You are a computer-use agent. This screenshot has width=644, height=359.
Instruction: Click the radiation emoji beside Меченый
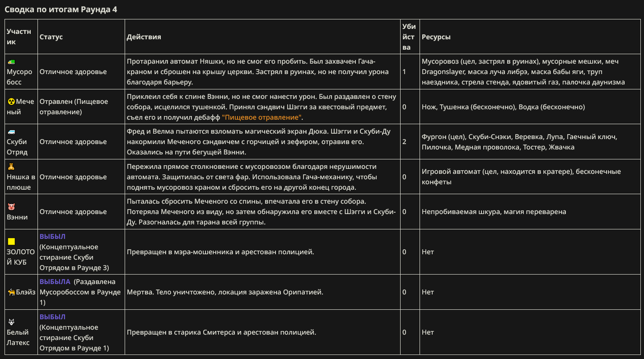click(11, 102)
